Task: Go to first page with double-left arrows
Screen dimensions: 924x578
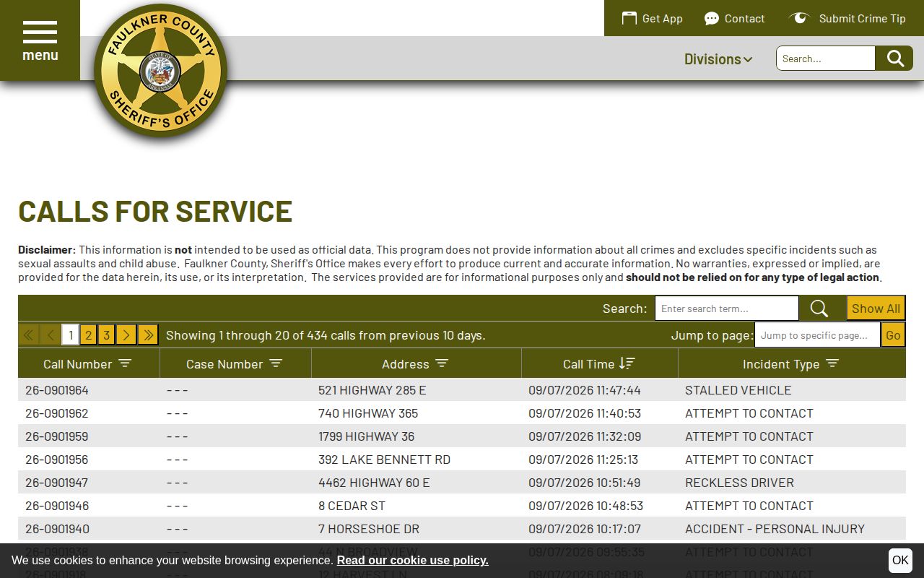Action: tap(29, 335)
